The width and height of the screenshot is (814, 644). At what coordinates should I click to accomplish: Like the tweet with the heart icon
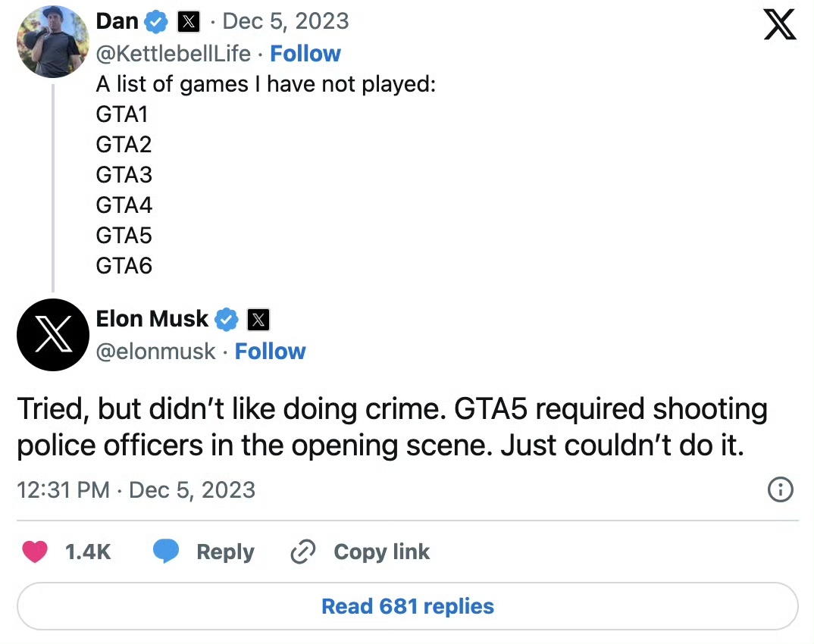[35, 552]
